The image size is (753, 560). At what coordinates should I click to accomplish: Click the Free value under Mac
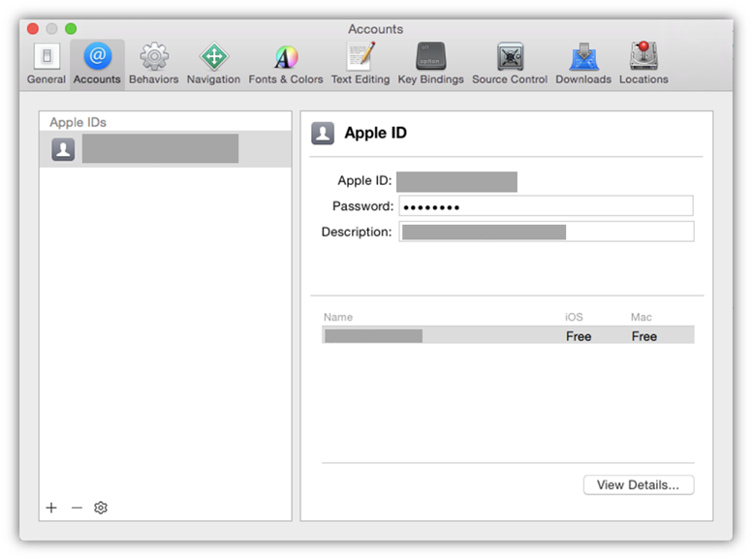point(644,336)
